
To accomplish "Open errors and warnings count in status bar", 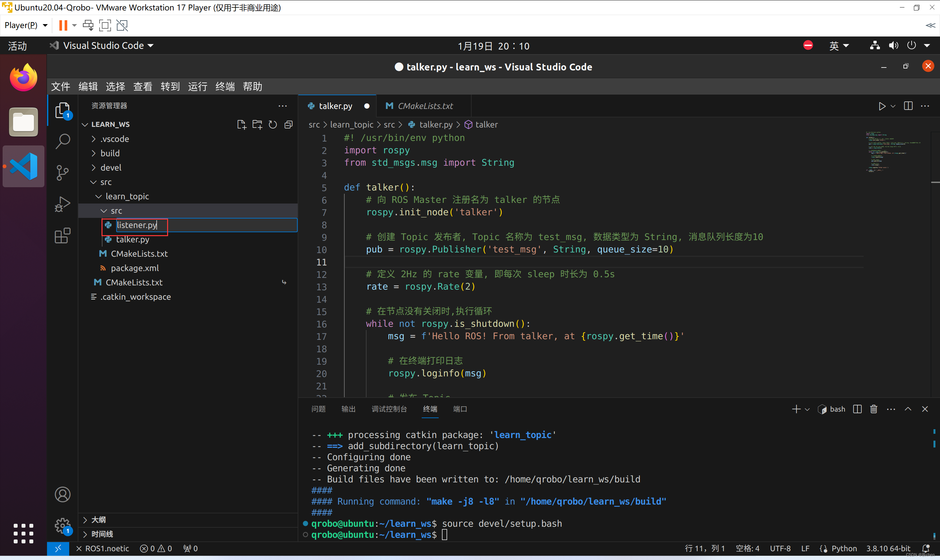I will click(156, 548).
